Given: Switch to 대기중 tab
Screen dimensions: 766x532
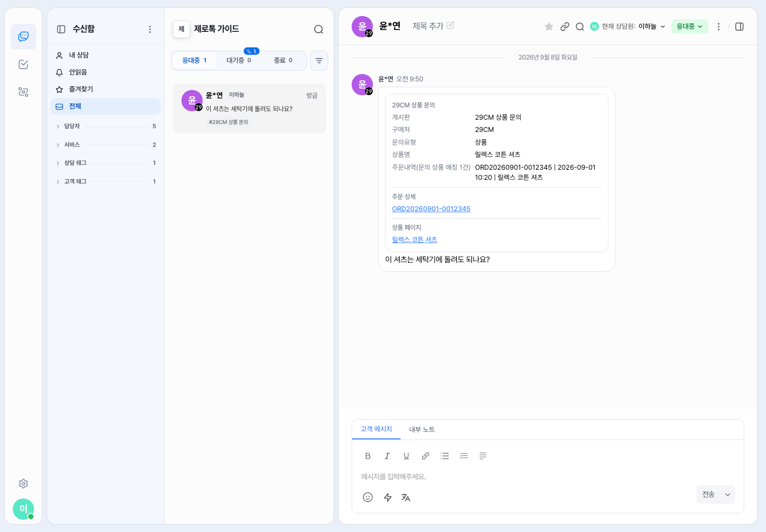Looking at the screenshot, I should pos(239,61).
